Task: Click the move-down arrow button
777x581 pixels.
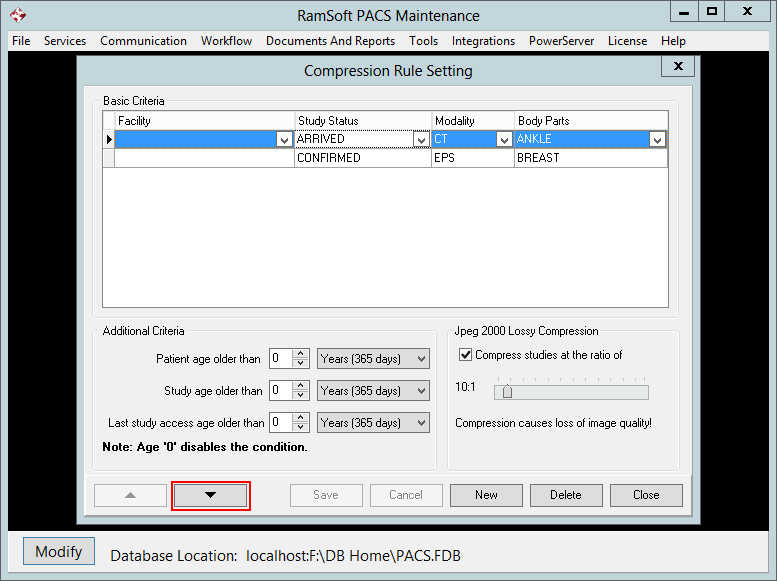Action: click(x=210, y=495)
